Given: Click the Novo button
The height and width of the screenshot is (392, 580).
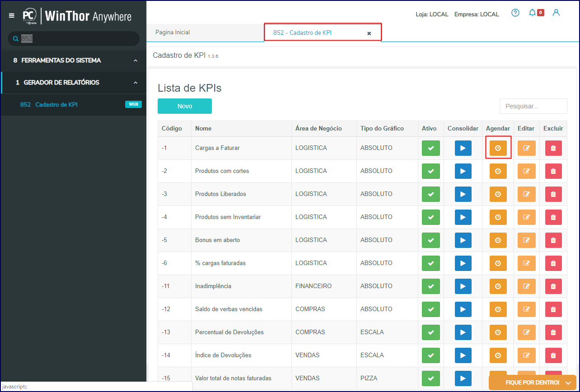Looking at the screenshot, I should [x=185, y=106].
